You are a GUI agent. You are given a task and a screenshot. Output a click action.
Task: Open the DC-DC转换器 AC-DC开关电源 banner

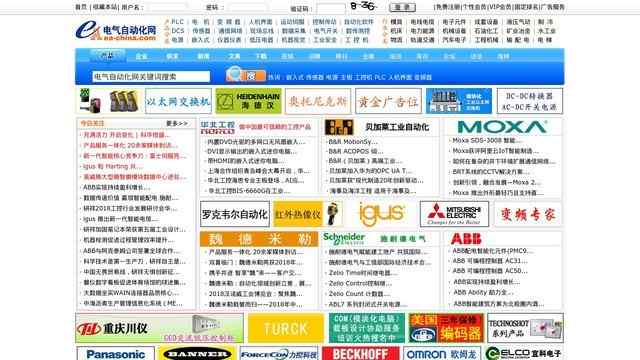[x=530, y=101]
